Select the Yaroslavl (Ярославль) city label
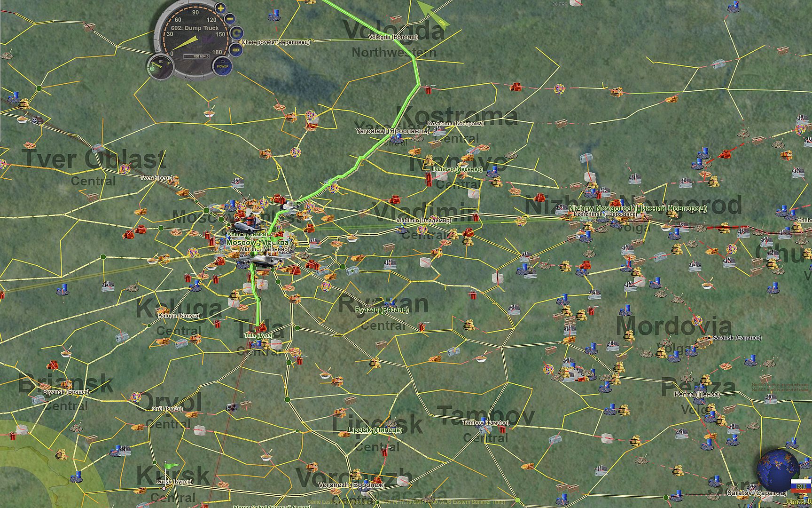This screenshot has height=508, width=812. pyautogui.click(x=393, y=131)
